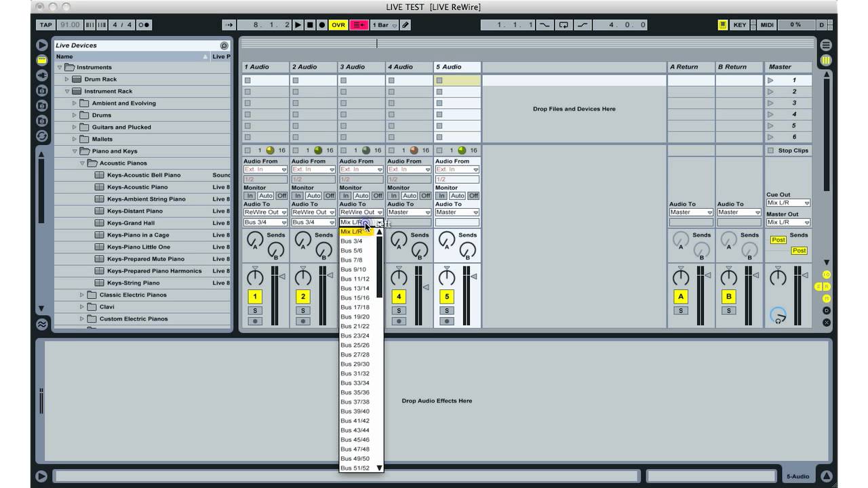
Task: Toggle the Punch-Out switch
Action: point(583,25)
